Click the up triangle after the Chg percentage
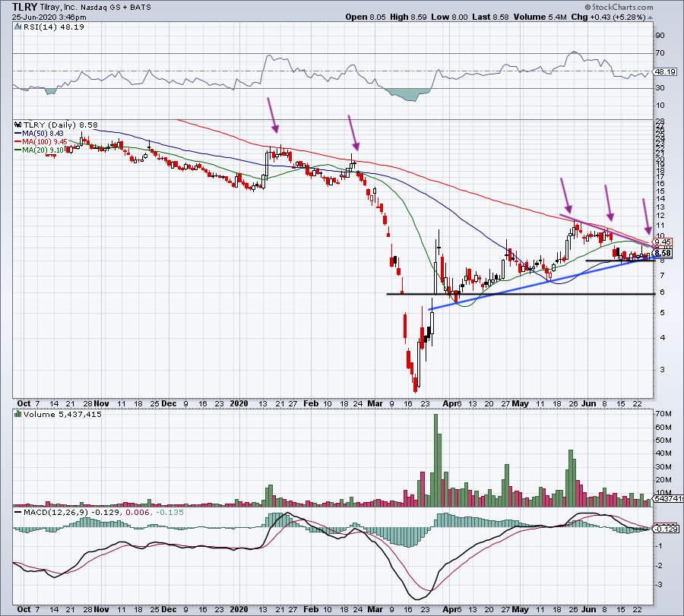684x616 pixels. [x=650, y=17]
